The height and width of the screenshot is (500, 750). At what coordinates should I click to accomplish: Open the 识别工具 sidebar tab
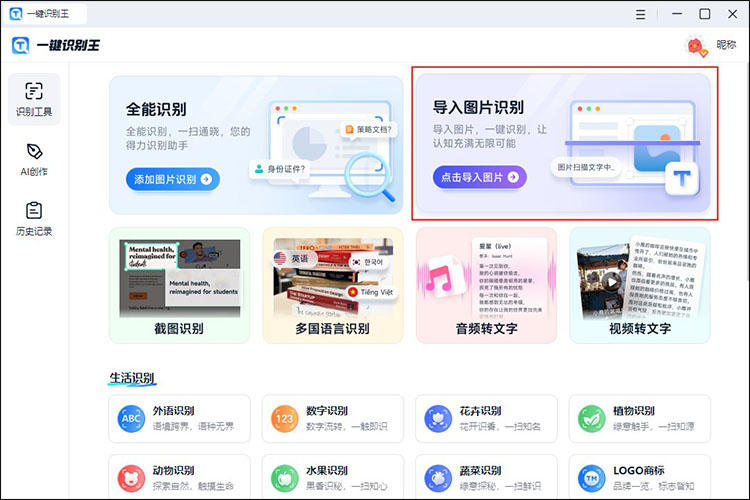pyautogui.click(x=33, y=98)
